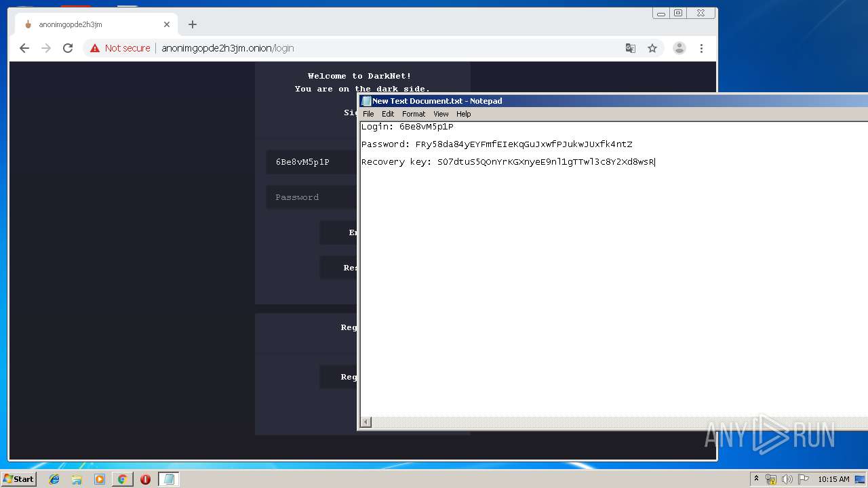Bookmark this page with the star
Viewport: 868px width, 488px height.
click(x=652, y=48)
